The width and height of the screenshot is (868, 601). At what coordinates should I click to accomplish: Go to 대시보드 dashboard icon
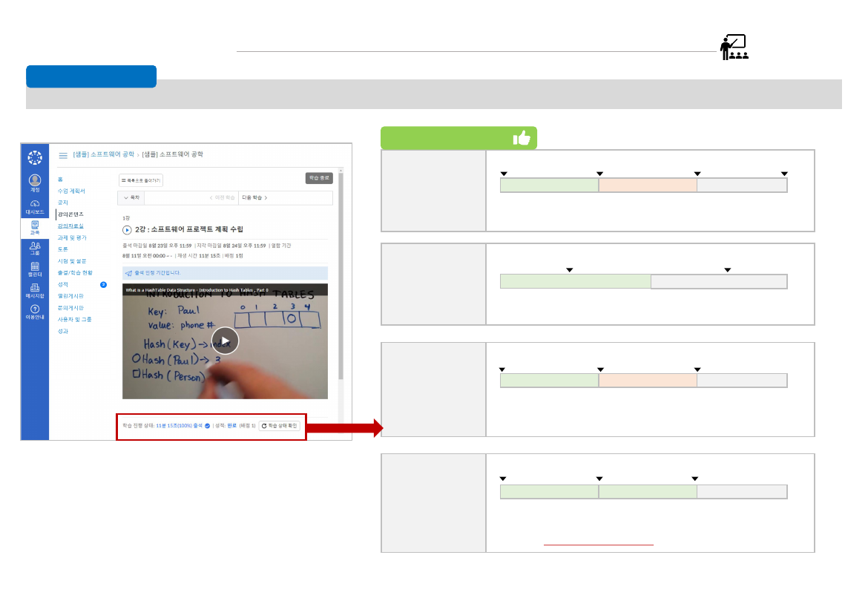point(35,205)
